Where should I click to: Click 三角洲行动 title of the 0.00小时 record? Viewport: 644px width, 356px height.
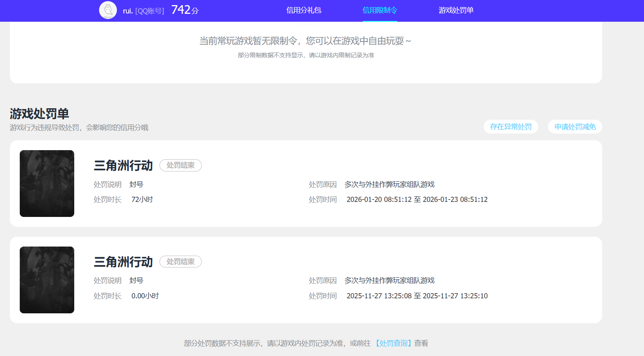tap(123, 262)
